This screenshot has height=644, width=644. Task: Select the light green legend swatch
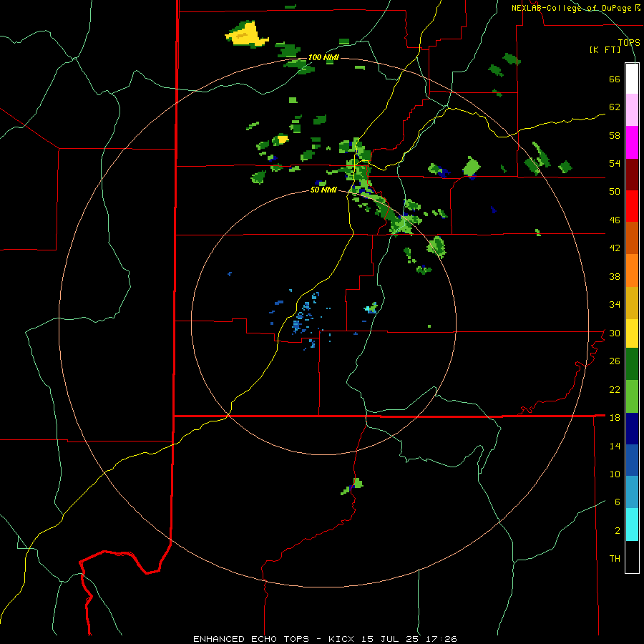(632, 396)
